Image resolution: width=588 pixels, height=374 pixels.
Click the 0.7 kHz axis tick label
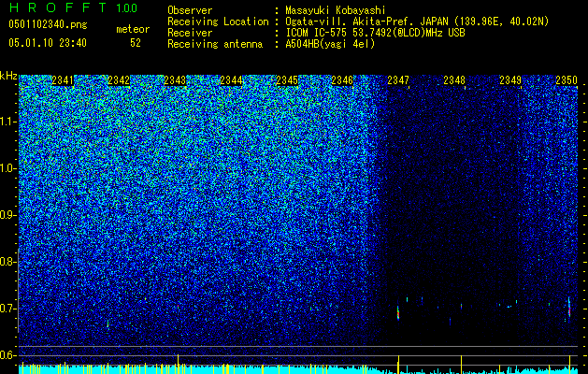tap(7, 309)
